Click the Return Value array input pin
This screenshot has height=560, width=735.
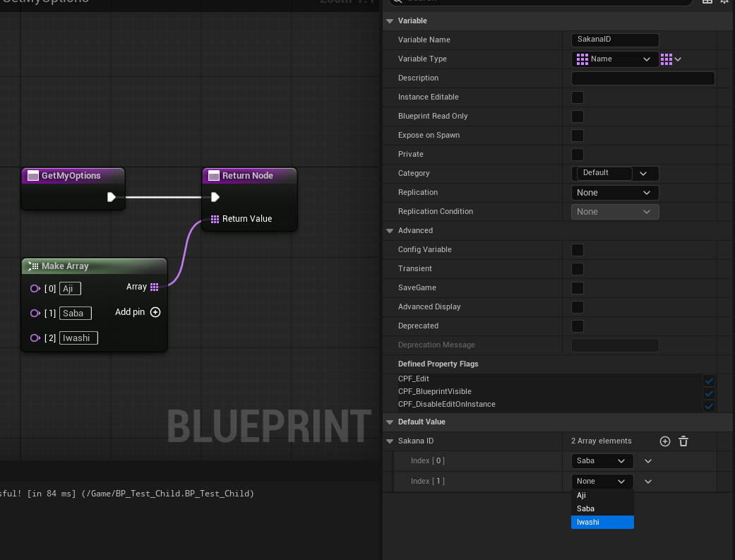[215, 219]
